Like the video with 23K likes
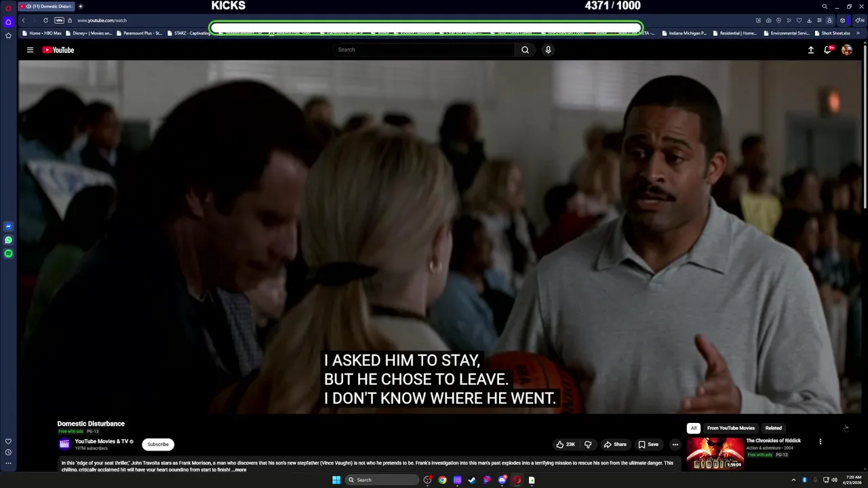 566,444
